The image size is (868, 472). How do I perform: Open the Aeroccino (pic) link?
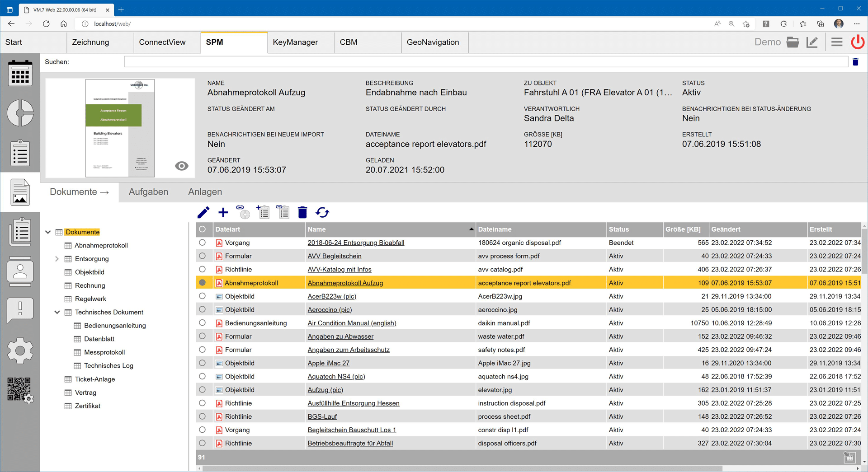click(x=330, y=309)
